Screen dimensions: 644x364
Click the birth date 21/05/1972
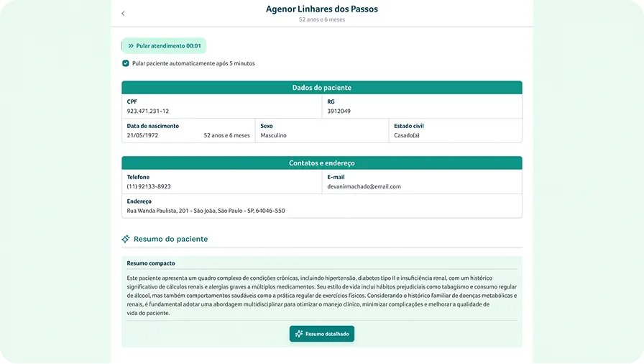tap(142, 135)
